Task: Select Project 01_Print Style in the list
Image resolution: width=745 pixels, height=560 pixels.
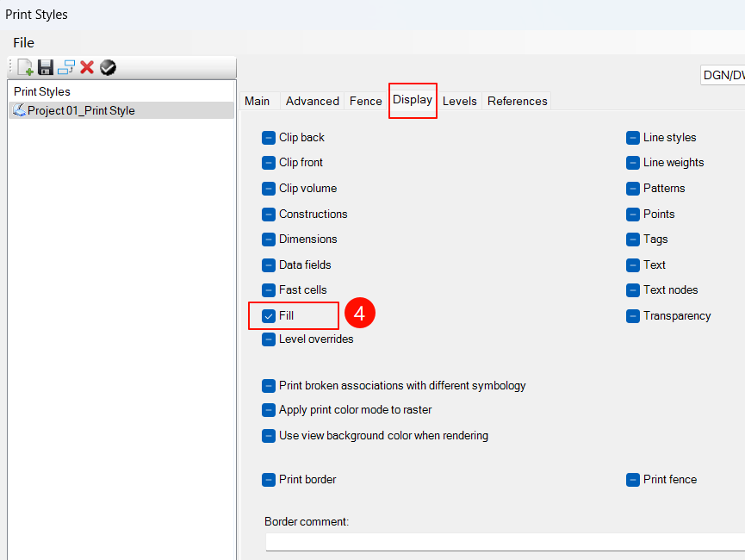Action: pos(81,110)
